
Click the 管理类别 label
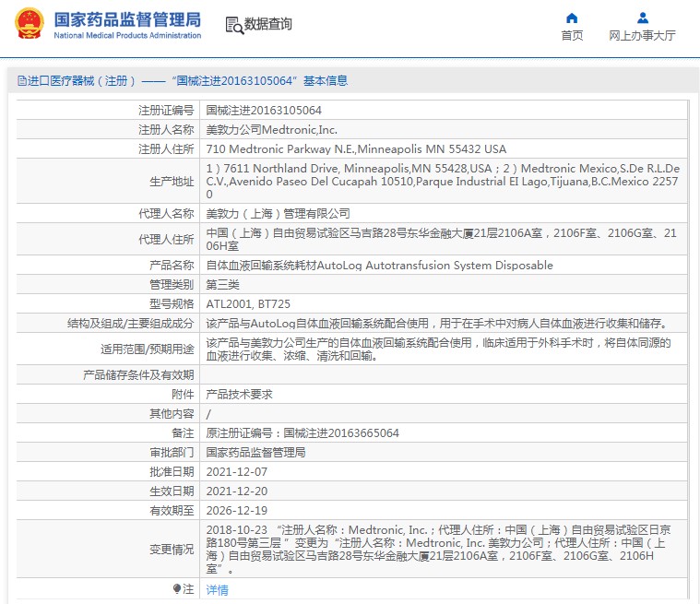[x=172, y=285]
